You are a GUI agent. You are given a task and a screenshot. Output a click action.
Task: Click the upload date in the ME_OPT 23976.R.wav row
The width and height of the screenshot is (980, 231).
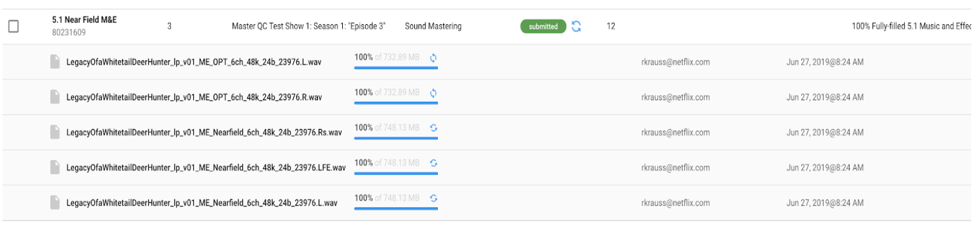click(x=825, y=97)
